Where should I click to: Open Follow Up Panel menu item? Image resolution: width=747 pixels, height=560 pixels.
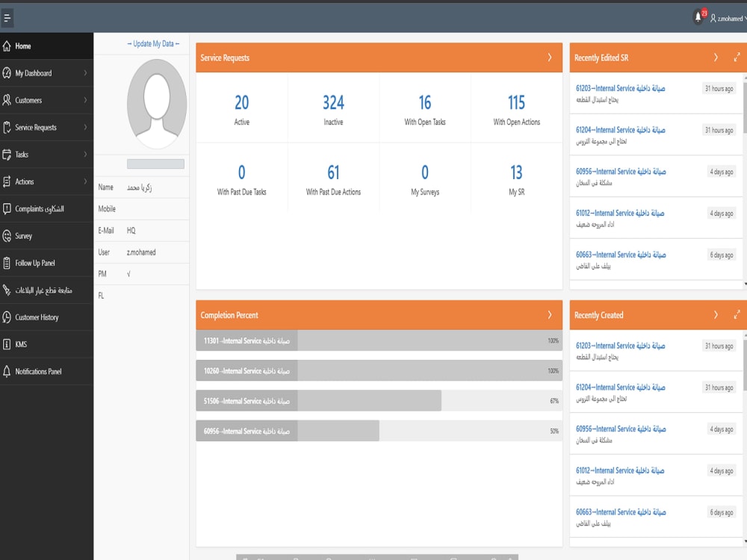tap(46, 263)
